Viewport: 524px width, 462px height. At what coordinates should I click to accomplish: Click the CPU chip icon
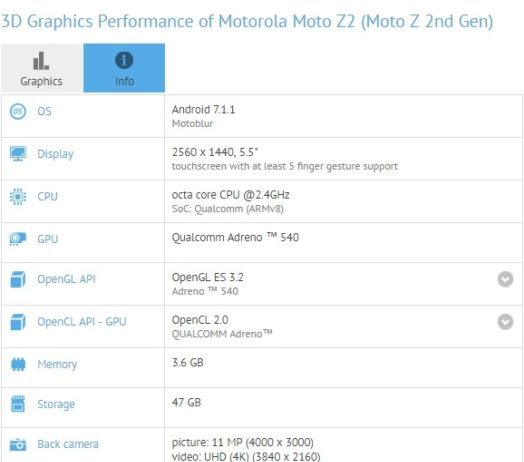tap(18, 197)
